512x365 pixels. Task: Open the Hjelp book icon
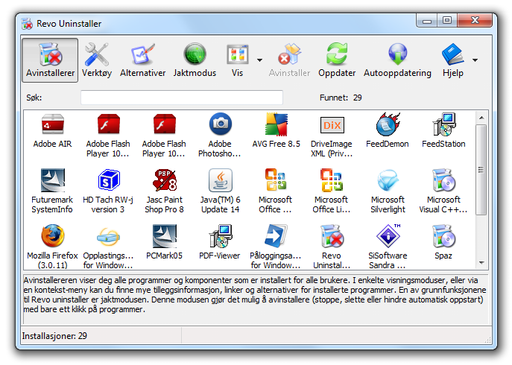pyautogui.click(x=453, y=54)
